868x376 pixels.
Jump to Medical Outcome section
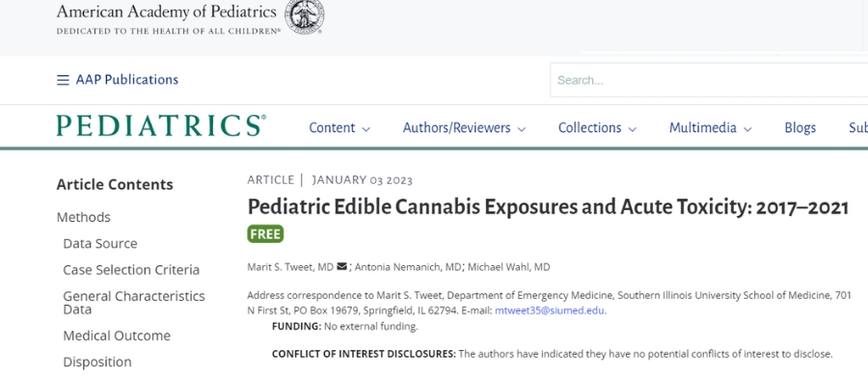(117, 336)
